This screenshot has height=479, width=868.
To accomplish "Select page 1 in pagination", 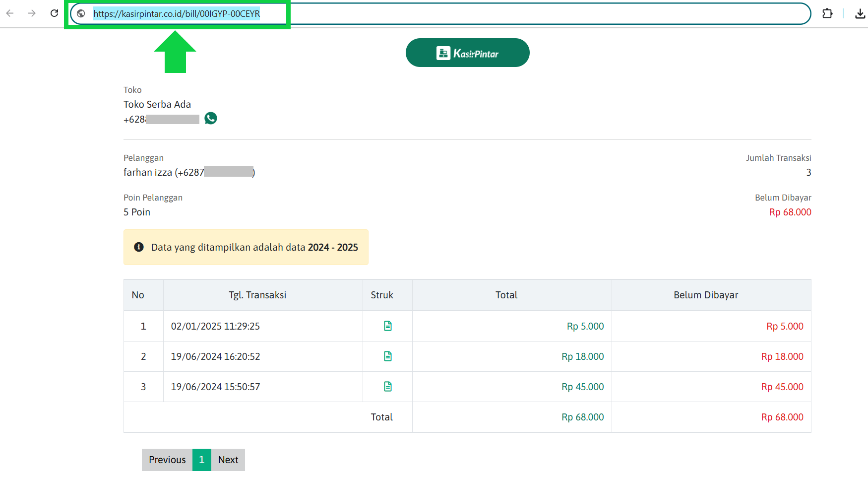I will pos(202,460).
